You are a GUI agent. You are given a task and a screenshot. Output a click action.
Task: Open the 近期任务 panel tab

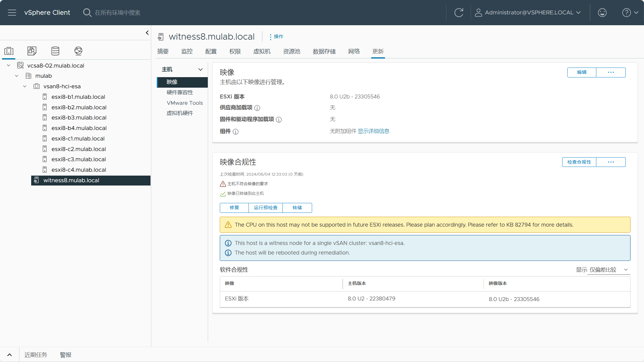pos(36,355)
